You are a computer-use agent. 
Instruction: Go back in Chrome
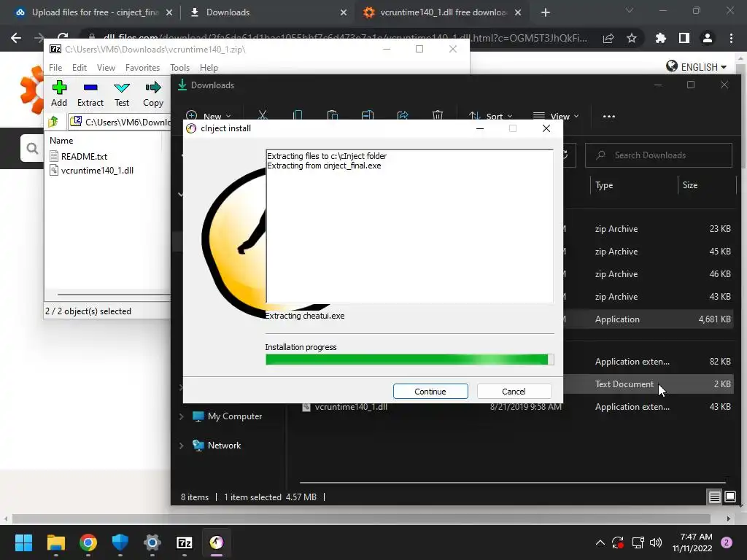point(16,38)
